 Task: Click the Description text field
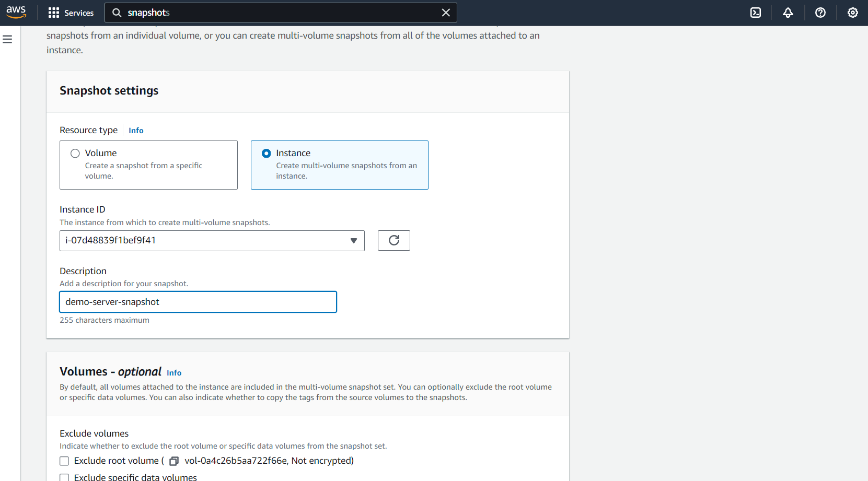198,302
